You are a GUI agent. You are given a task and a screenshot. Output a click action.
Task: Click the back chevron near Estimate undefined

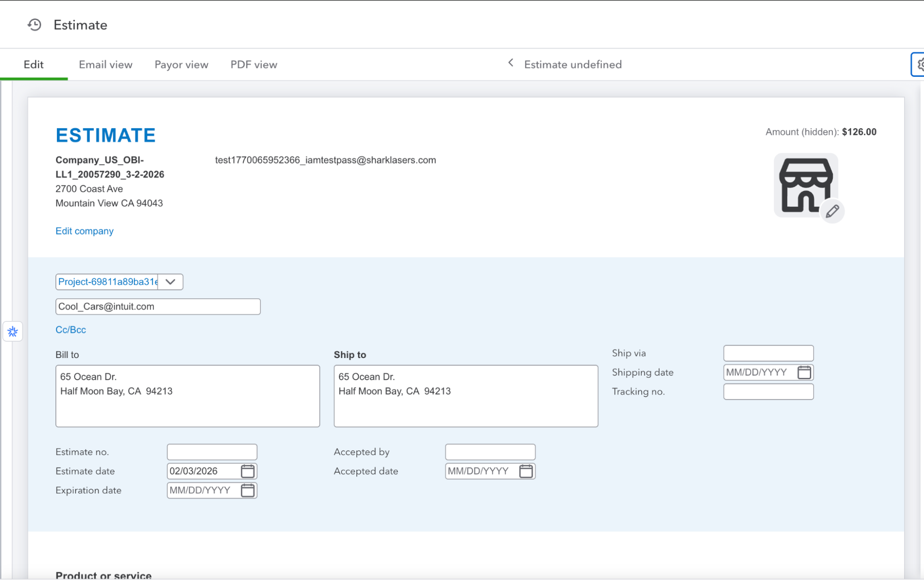coord(510,63)
